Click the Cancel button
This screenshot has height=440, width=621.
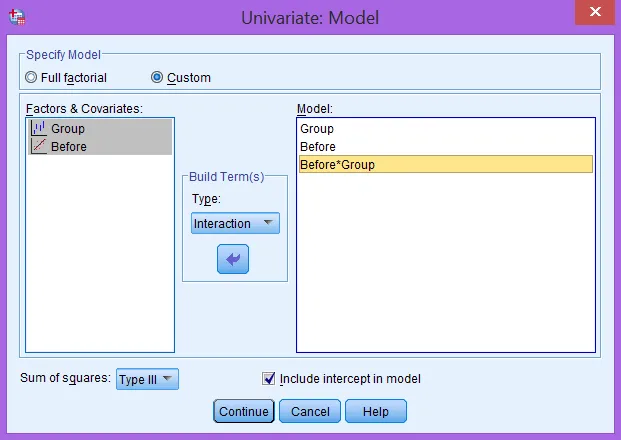coord(309,411)
